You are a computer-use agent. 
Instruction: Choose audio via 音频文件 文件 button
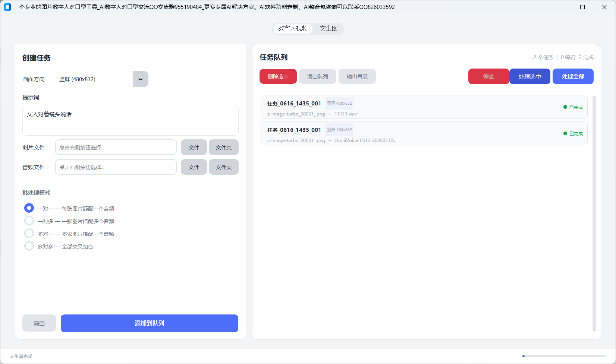pos(194,167)
